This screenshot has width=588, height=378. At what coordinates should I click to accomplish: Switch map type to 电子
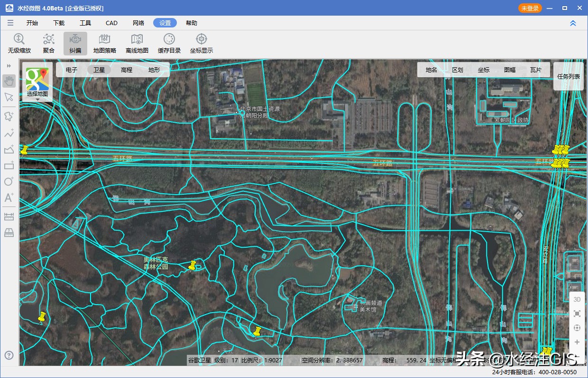pos(72,70)
